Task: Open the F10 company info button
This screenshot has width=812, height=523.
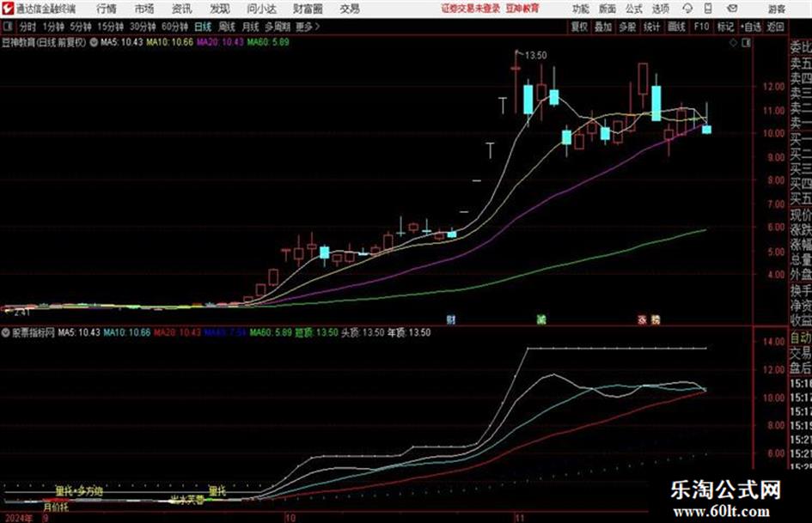Action: pyautogui.click(x=701, y=27)
